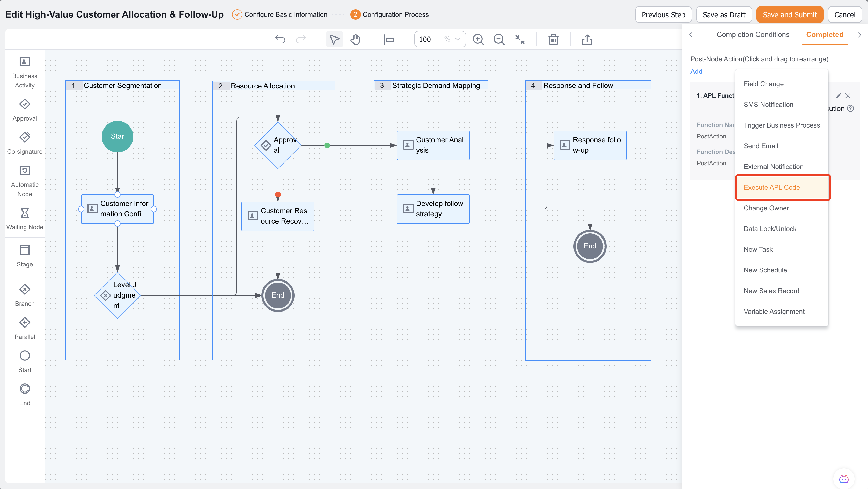Click Save and Submit button
This screenshot has width=868, height=489.
point(790,14)
